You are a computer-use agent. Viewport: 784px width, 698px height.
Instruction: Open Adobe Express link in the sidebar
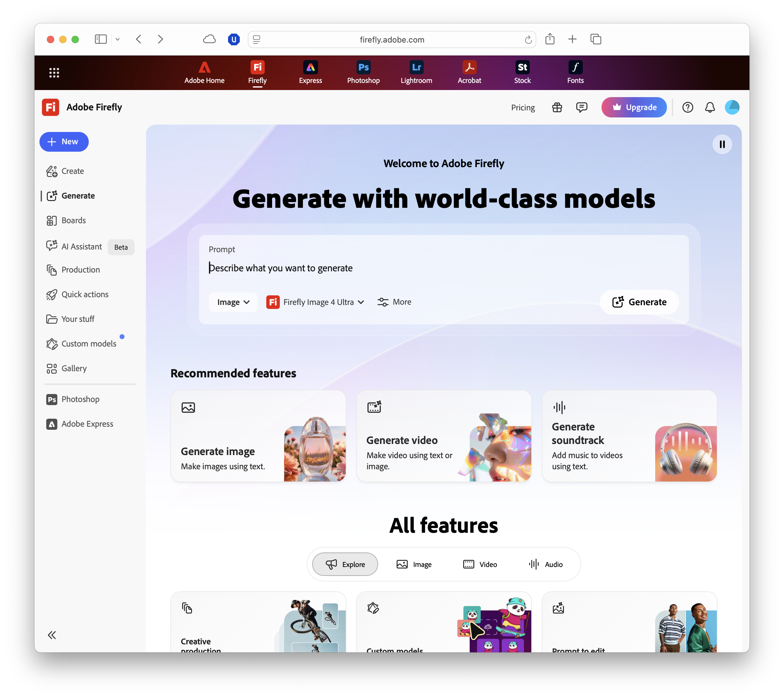[80, 424]
